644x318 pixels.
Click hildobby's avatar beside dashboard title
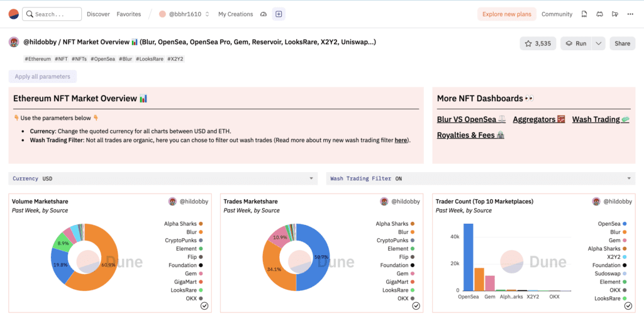point(14,42)
